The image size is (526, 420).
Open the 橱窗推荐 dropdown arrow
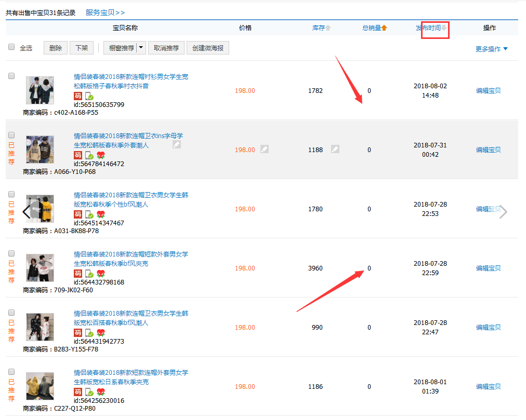(x=140, y=48)
